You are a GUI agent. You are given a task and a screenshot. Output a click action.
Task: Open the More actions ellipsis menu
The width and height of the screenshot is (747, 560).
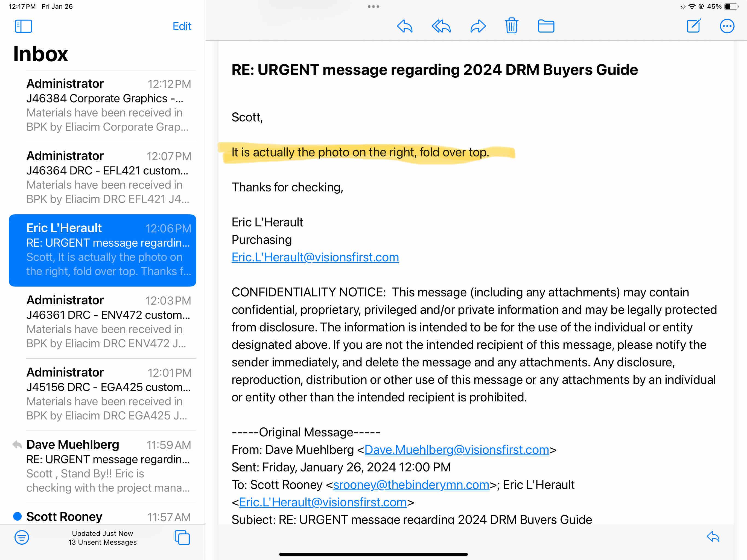[x=727, y=26]
